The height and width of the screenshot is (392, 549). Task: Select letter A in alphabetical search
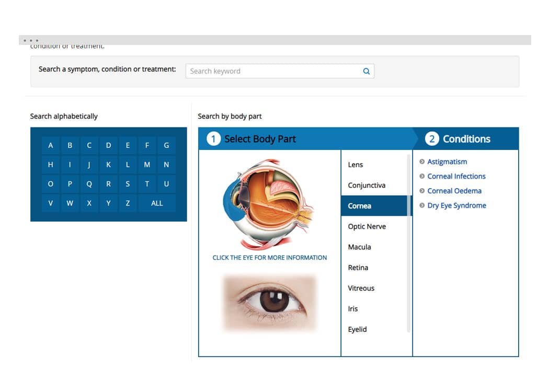51,146
